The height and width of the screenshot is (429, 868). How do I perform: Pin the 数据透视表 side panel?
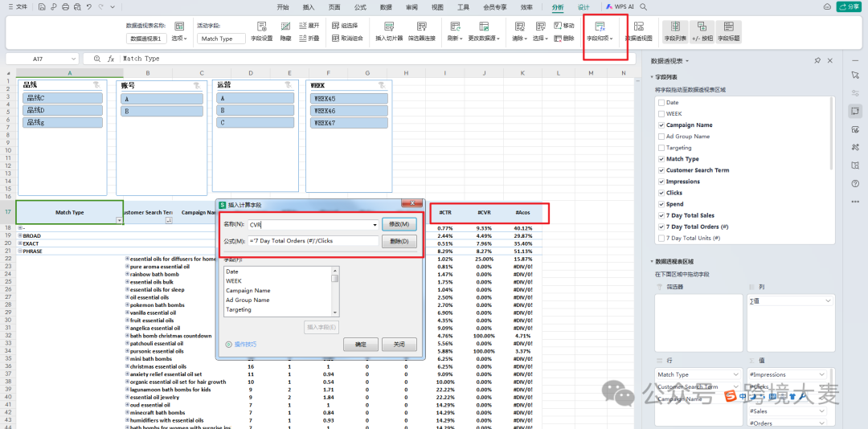[x=817, y=61]
